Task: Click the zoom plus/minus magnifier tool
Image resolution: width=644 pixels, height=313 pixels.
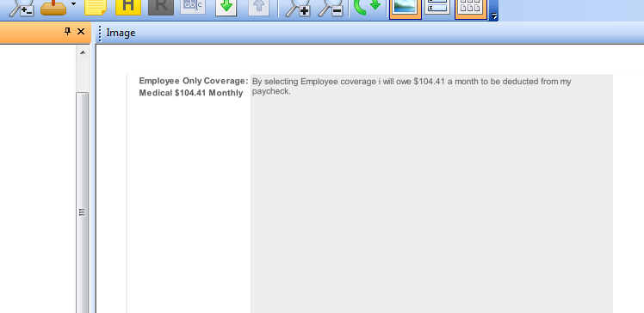Action: (22, 8)
